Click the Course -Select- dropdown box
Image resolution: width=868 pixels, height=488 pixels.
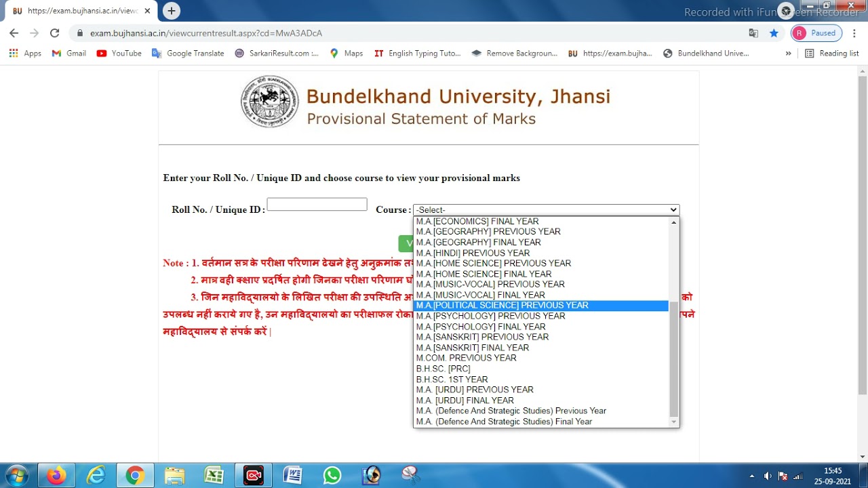click(546, 210)
